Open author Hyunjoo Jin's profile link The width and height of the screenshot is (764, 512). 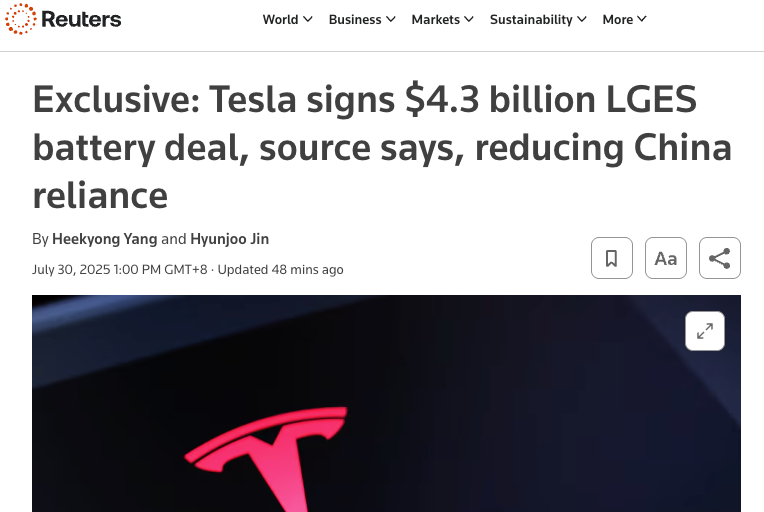pyautogui.click(x=229, y=239)
